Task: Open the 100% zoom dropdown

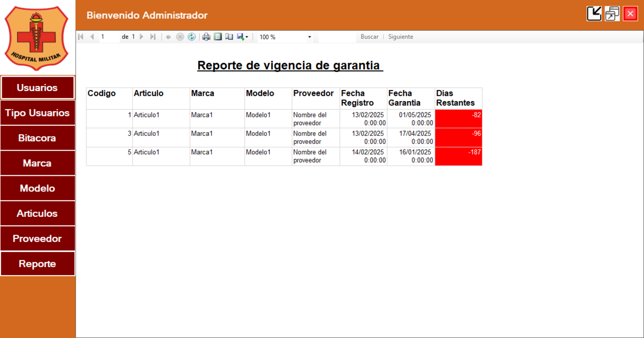Action: [309, 37]
